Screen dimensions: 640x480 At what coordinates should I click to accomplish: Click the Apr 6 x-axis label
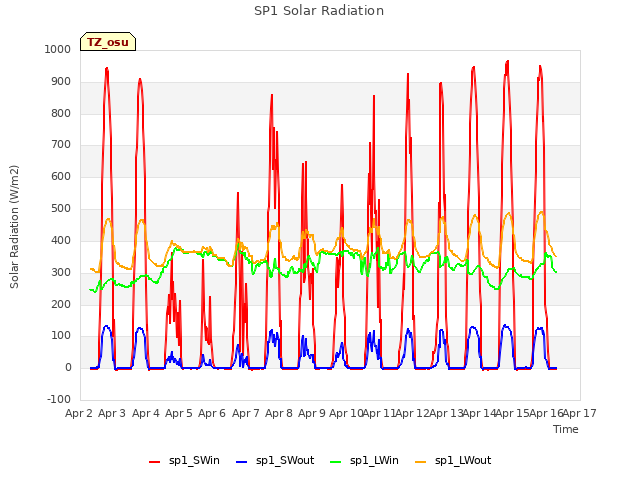[212, 413]
